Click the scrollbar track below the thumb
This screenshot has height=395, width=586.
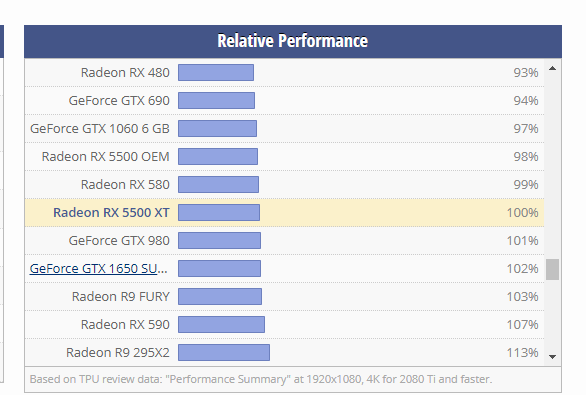point(552,315)
